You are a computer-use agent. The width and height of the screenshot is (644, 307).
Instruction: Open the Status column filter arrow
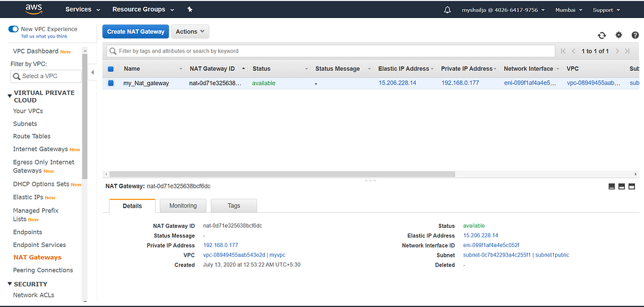[x=307, y=69]
